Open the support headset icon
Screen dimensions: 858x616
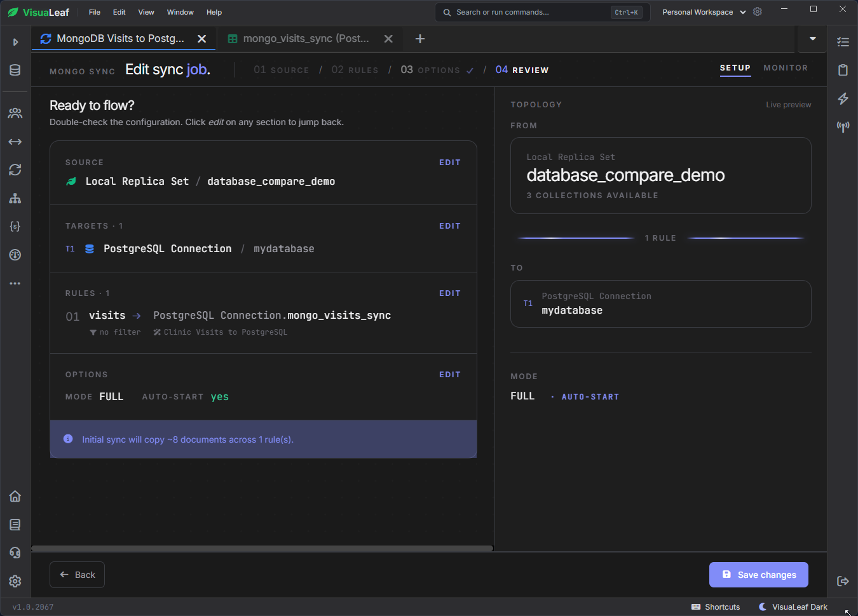[15, 552]
